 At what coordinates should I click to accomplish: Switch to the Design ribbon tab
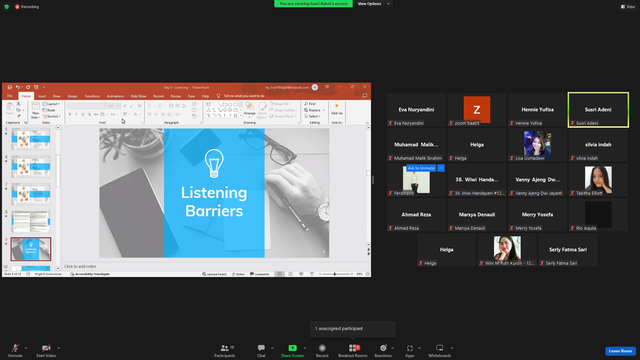(72, 96)
